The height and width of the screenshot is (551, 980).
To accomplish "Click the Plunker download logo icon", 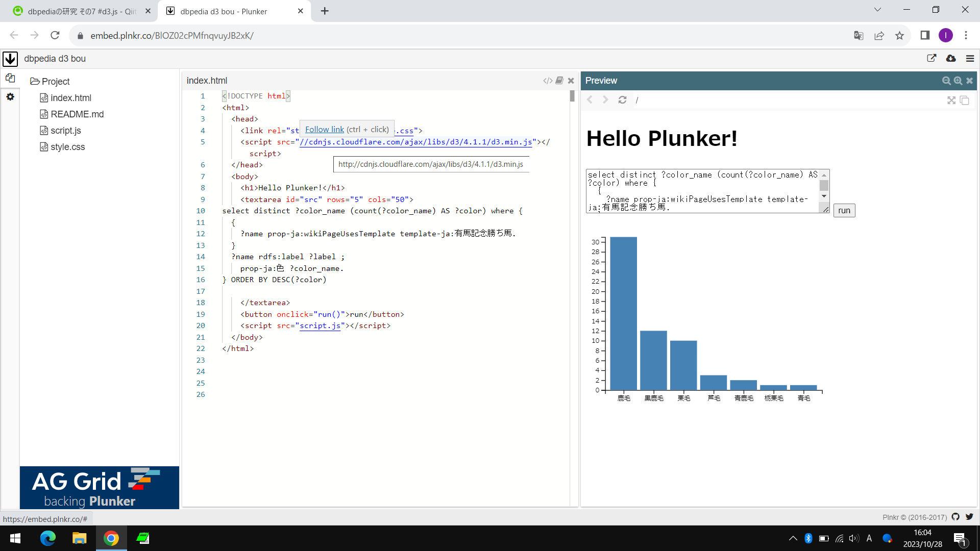I will click(10, 59).
